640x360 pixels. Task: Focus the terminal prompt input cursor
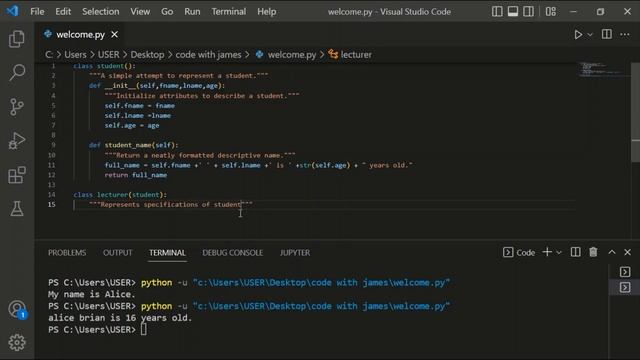[x=144, y=329]
